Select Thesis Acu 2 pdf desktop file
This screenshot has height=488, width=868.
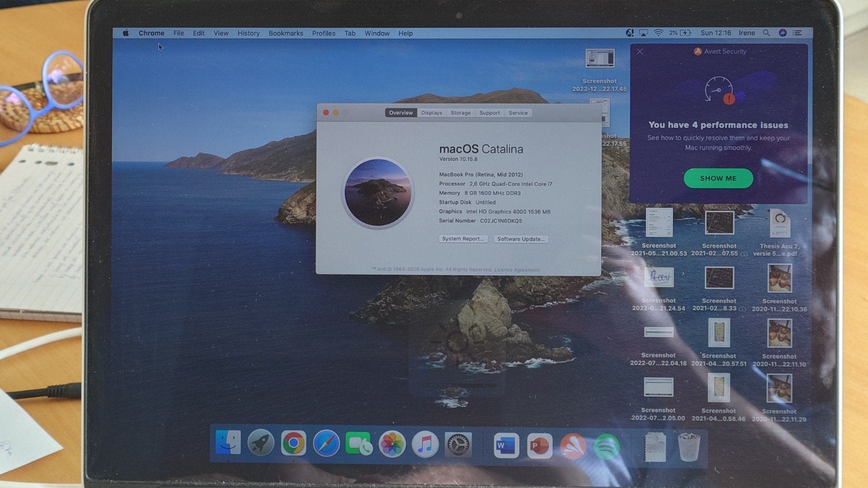click(780, 233)
